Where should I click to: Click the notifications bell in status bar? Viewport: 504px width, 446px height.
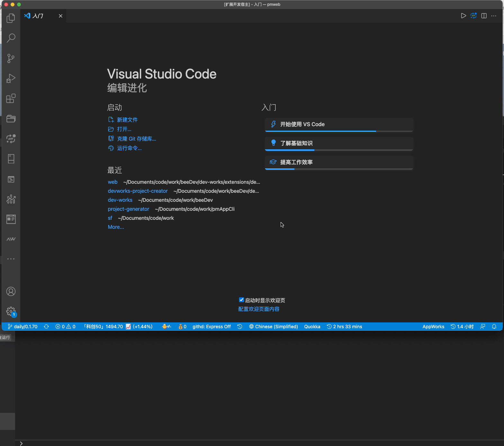tap(494, 327)
